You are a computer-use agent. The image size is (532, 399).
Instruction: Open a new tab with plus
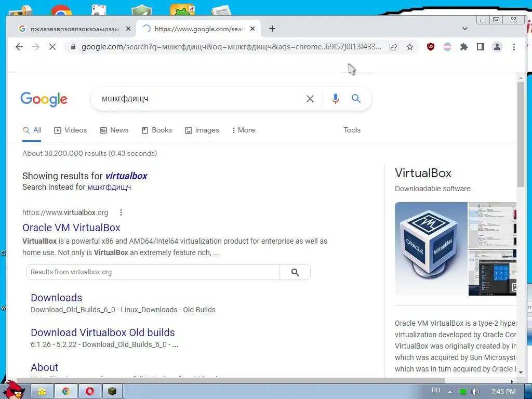[272, 29]
